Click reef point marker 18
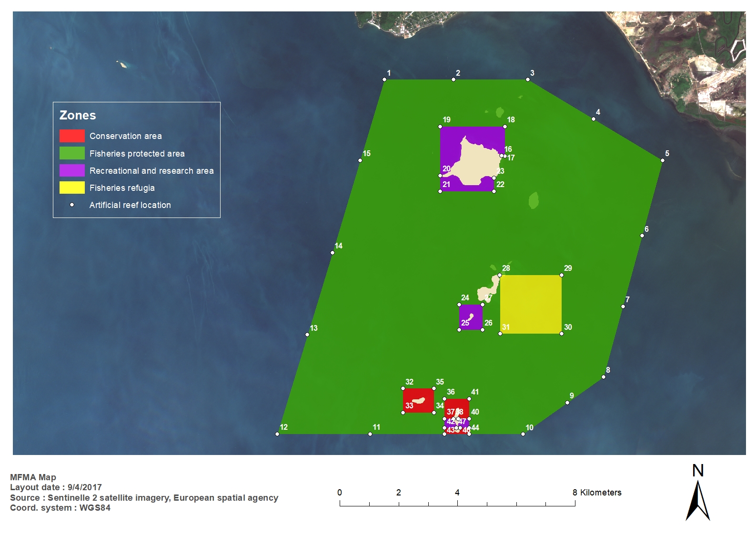This screenshot has width=756, height=534. [x=505, y=127]
